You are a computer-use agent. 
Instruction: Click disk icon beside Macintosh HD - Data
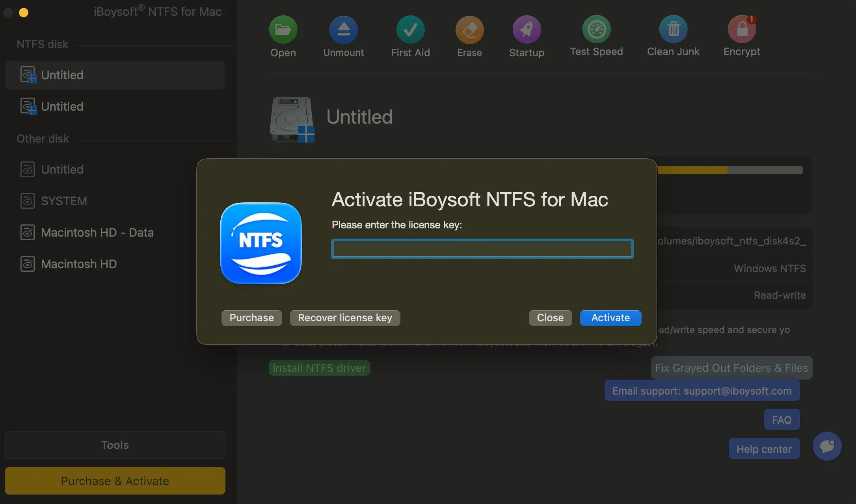point(28,232)
